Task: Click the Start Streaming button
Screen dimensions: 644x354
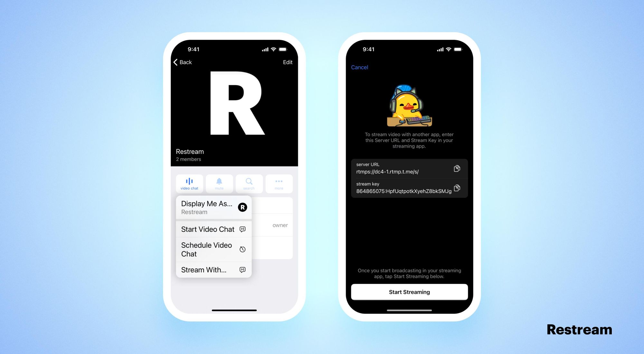Action: point(409,292)
